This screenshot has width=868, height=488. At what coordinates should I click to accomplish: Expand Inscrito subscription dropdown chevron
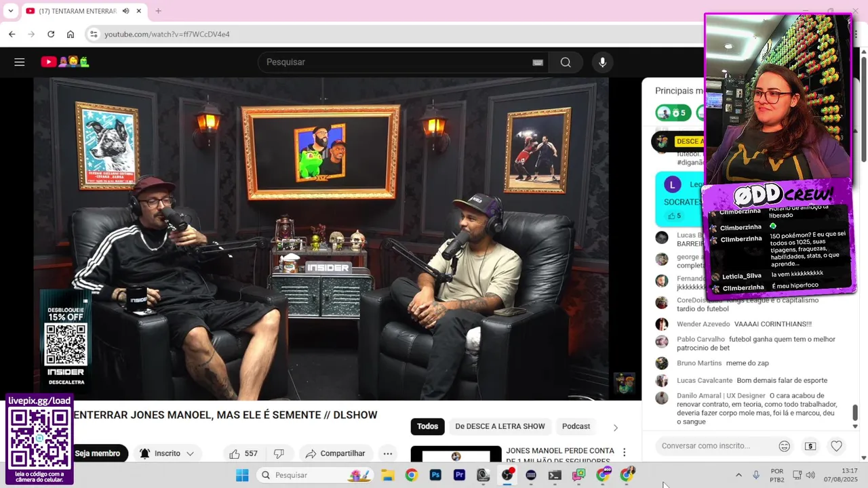click(x=190, y=453)
